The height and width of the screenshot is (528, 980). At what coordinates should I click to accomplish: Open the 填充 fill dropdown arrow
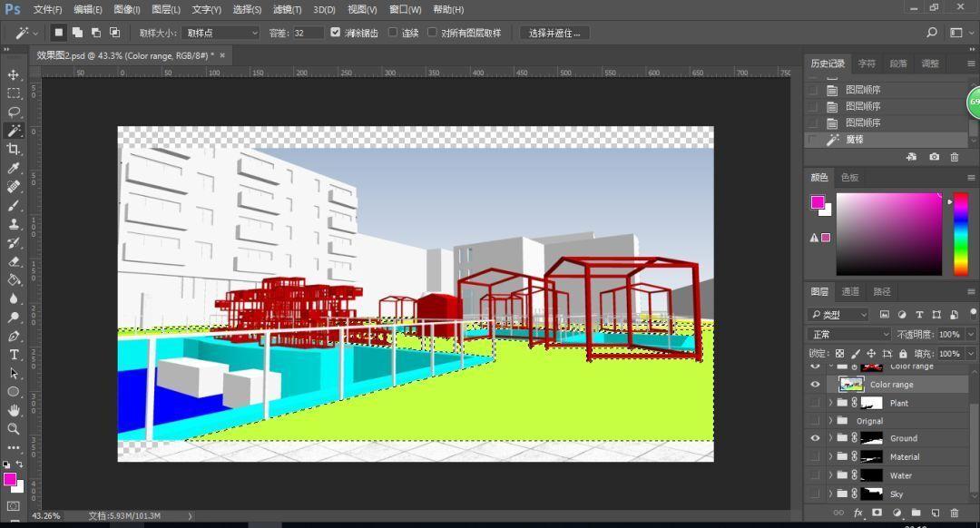[970, 353]
